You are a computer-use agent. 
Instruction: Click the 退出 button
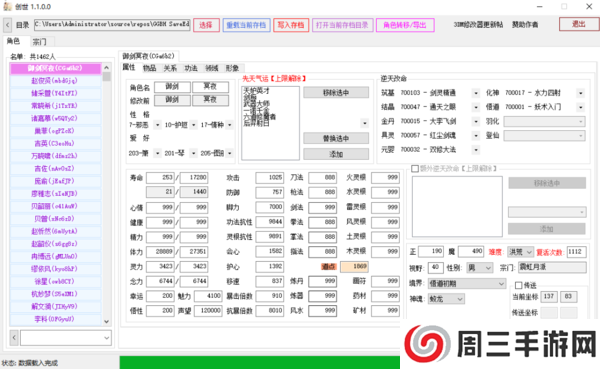pos(579,24)
